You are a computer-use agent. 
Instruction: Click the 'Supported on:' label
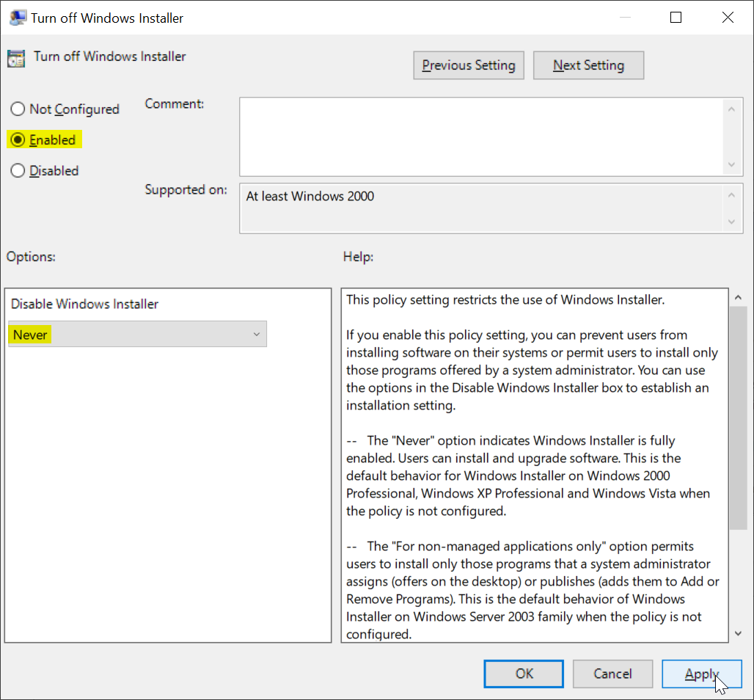click(186, 190)
